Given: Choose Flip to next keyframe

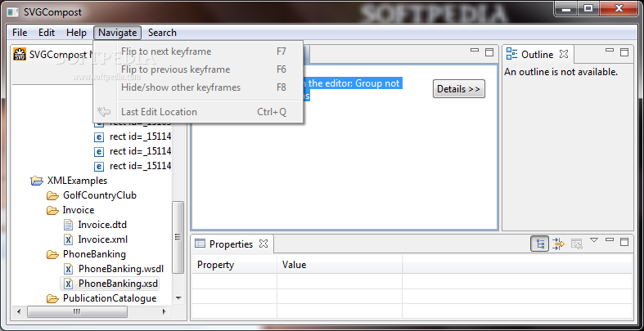Looking at the screenshot, I should click(x=198, y=51).
